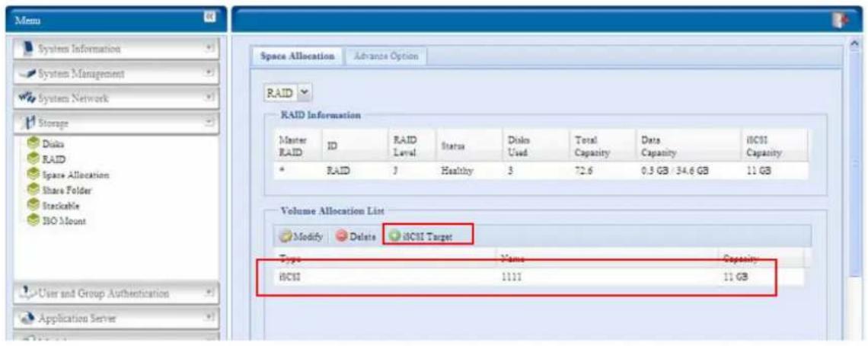
Task: Click the red Delete icon
Action: click(x=343, y=237)
